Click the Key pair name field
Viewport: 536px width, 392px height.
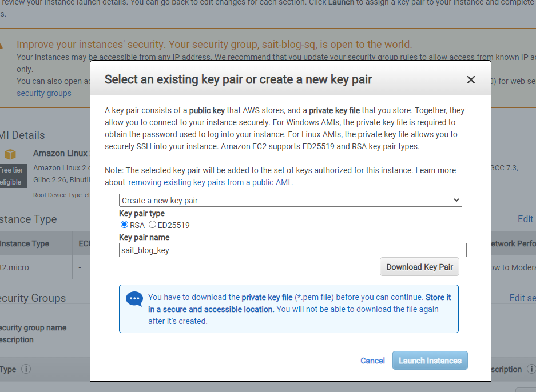click(x=293, y=250)
